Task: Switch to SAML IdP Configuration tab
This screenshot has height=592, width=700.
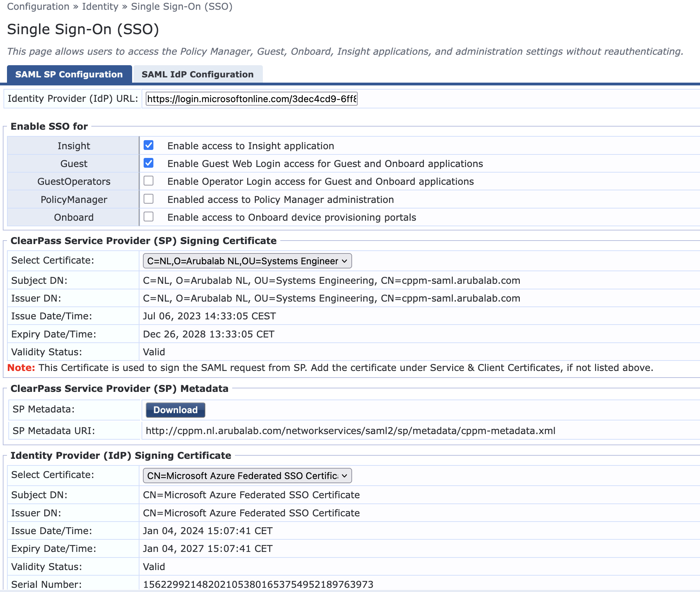Action: tap(197, 74)
